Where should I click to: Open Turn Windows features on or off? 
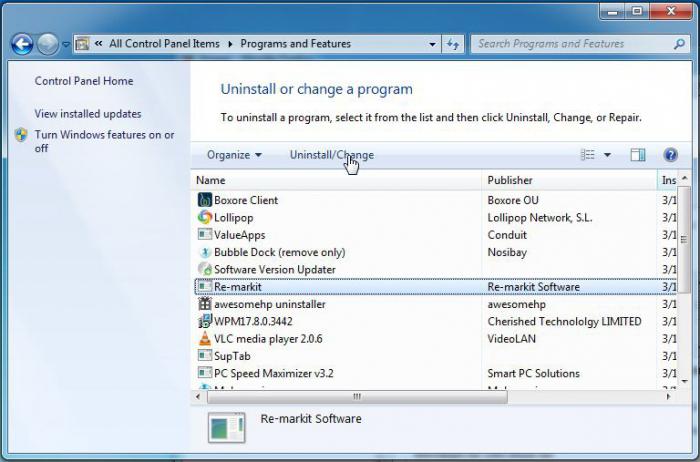point(104,141)
